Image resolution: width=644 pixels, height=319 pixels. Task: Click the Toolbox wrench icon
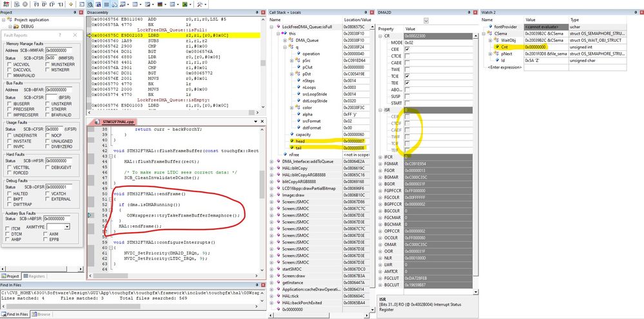200,4
